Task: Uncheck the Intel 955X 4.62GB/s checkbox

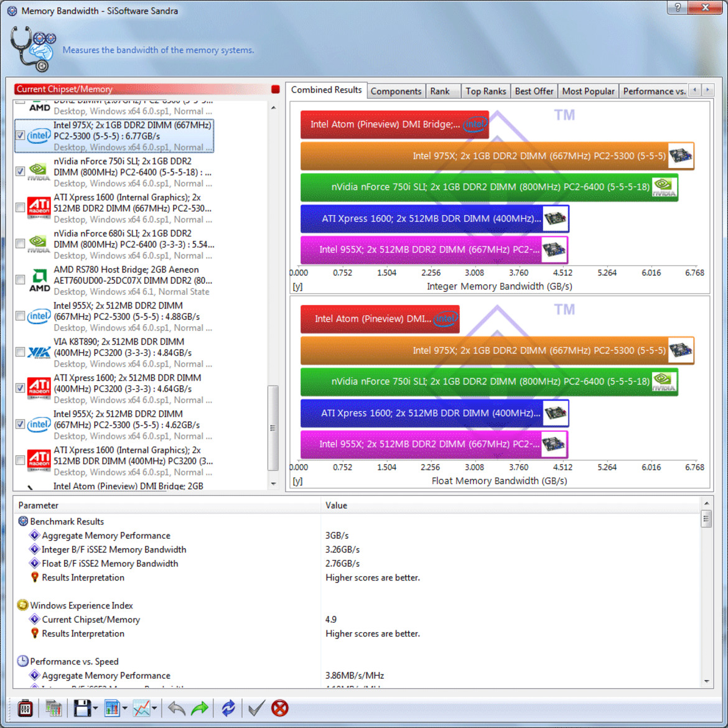Action: click(x=20, y=424)
